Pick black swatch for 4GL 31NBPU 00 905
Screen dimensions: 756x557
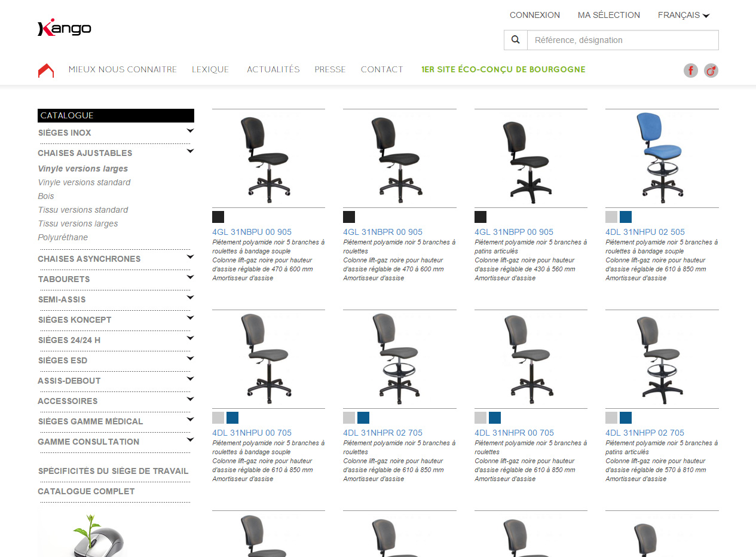(x=218, y=217)
